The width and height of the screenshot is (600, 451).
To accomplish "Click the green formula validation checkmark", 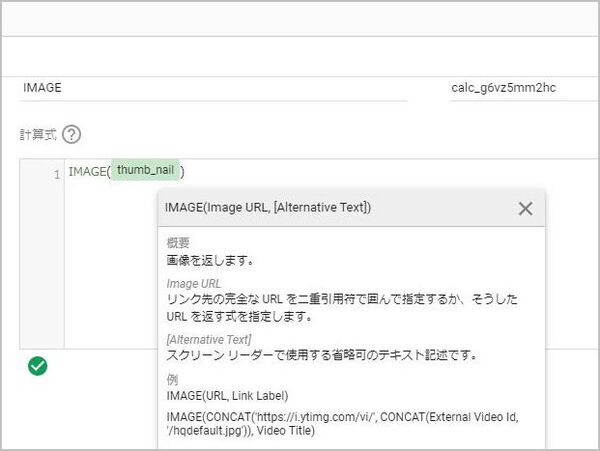I will click(x=38, y=366).
